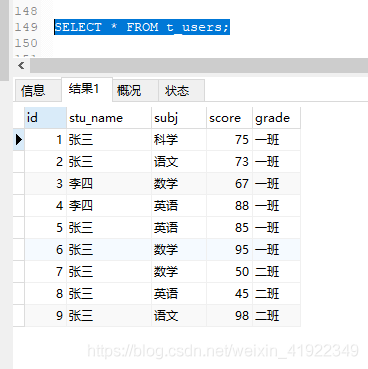Select the id cell with value 1
Viewport: 368px width, 369px height.
click(45, 140)
